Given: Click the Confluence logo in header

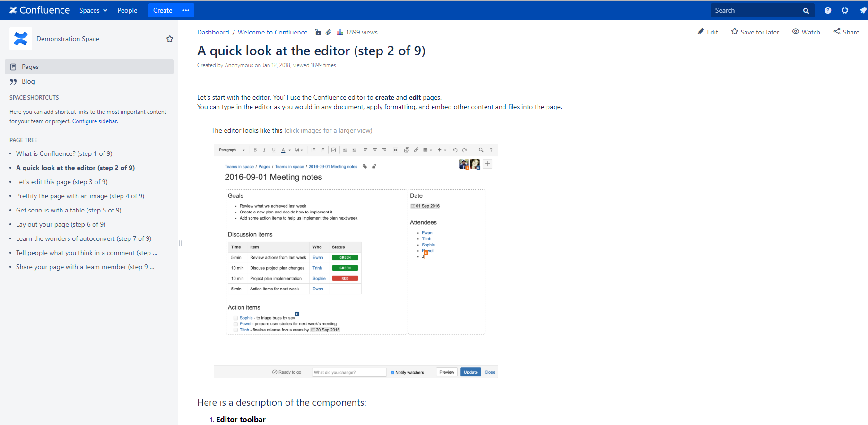Looking at the screenshot, I should click(40, 10).
